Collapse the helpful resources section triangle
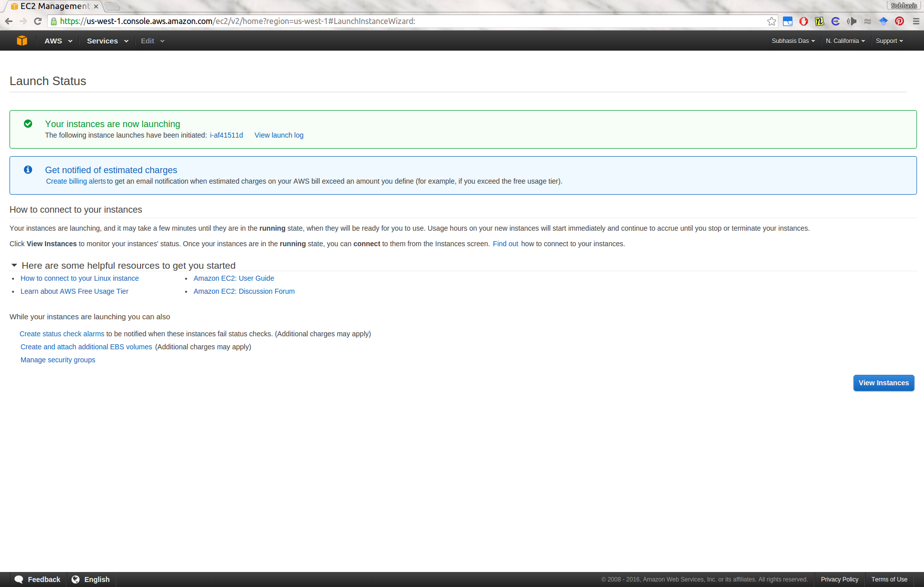The width and height of the screenshot is (924, 587). point(14,265)
